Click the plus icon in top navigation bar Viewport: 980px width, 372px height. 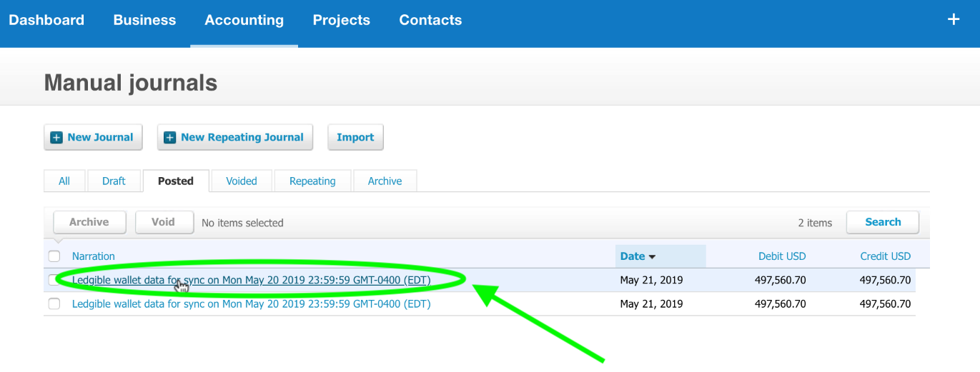pyautogui.click(x=954, y=19)
